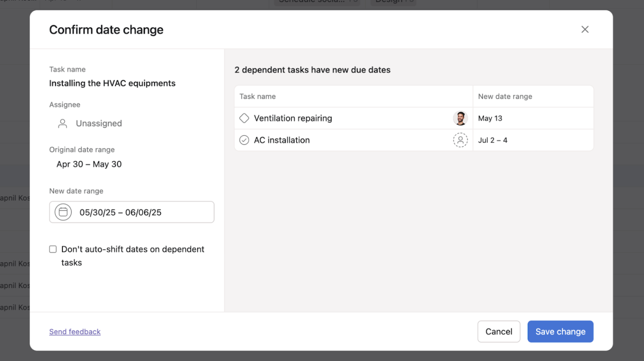Viewport: 644px width, 361px height.
Task: Click the task title Installing the HVAC equipments
Action: click(x=112, y=83)
